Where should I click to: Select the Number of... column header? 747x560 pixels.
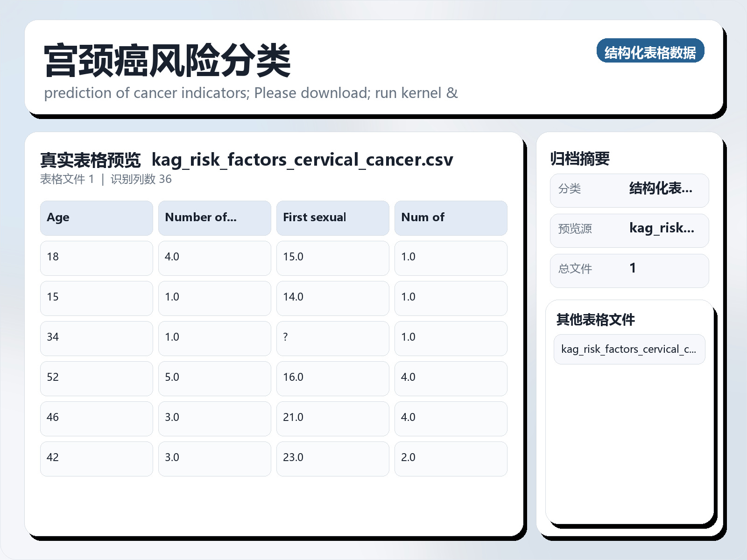pos(214,218)
